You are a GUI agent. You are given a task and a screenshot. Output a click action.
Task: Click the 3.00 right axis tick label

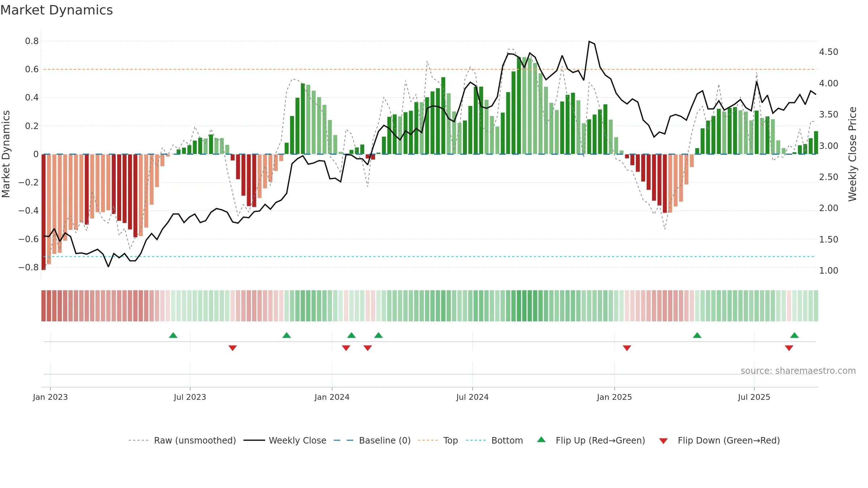pos(829,146)
